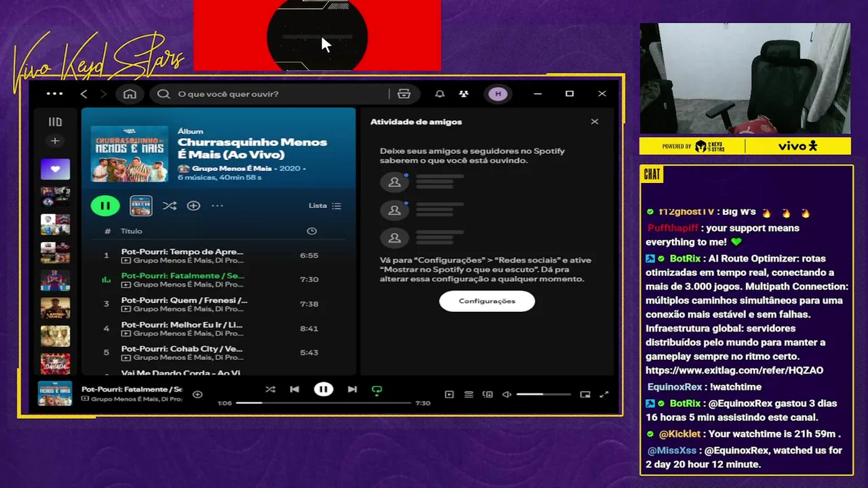
Task: Skip to previous track
Action: (x=294, y=389)
